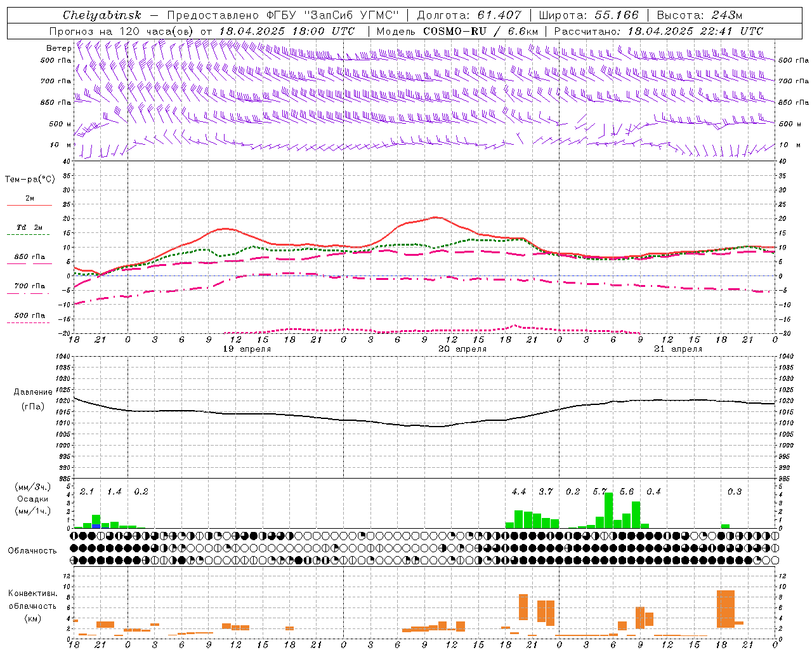Viewport: 812px width, 650px height.
Task: Click the 2.1 precipitation total value
Action: [87, 492]
